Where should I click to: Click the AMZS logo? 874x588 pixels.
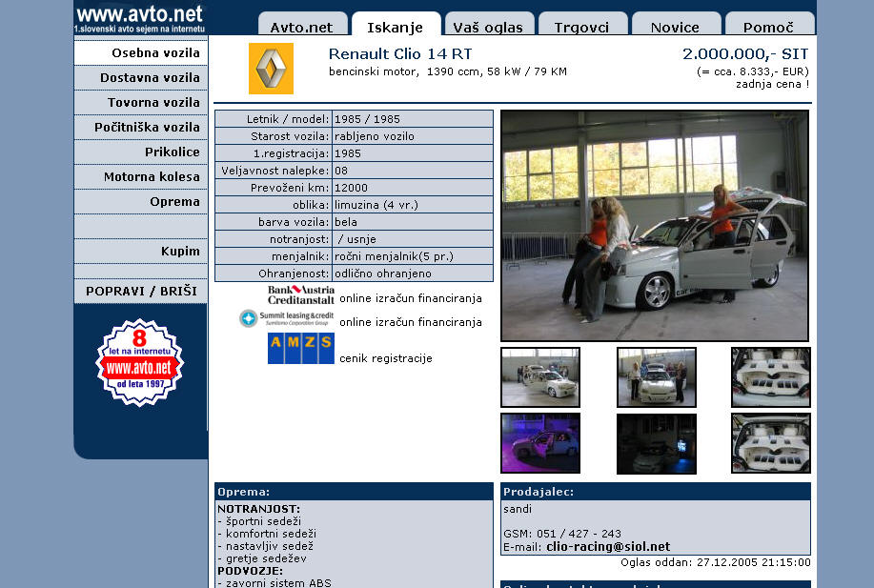coord(301,349)
